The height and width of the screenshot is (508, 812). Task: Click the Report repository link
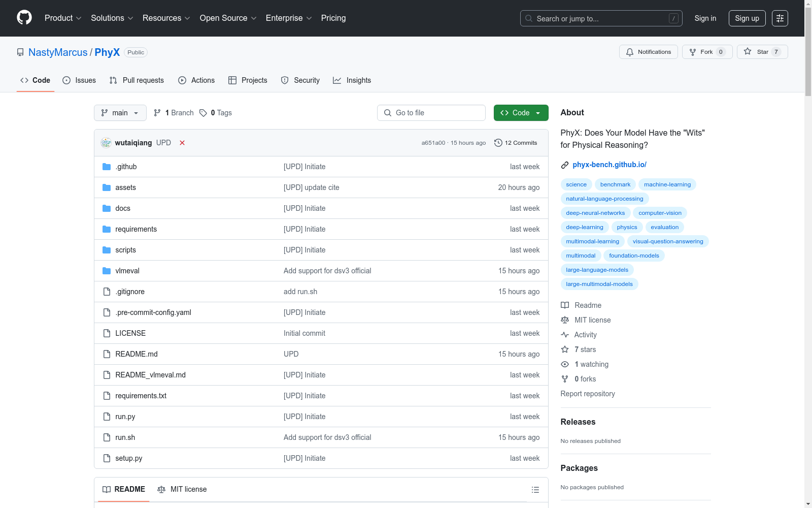click(x=588, y=394)
